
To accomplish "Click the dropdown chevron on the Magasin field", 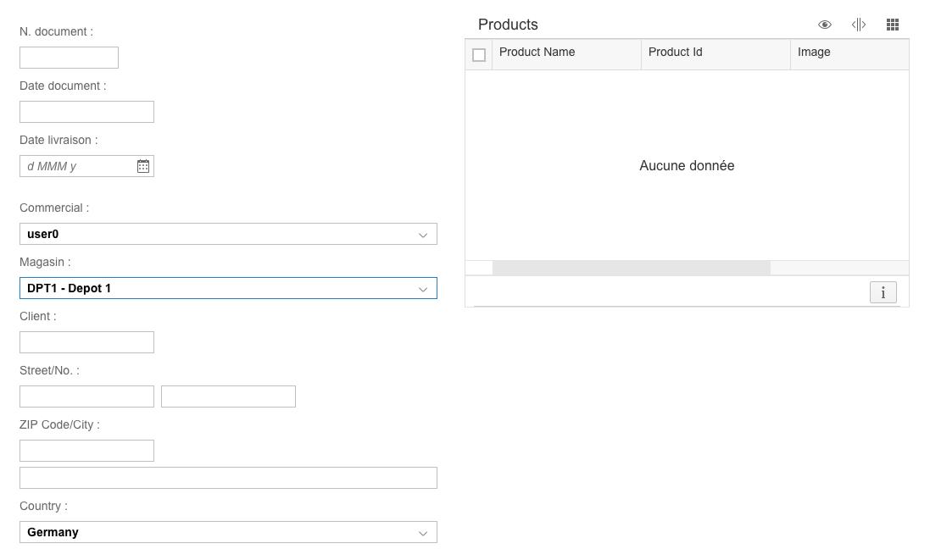I will (x=423, y=288).
